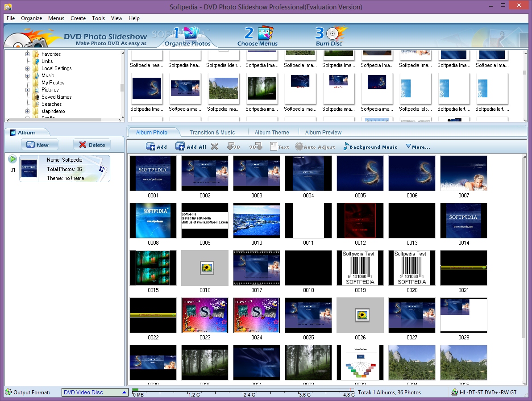Click the folder tree horizontal scrollbar
The height and width of the screenshot is (401, 532).
click(64, 120)
